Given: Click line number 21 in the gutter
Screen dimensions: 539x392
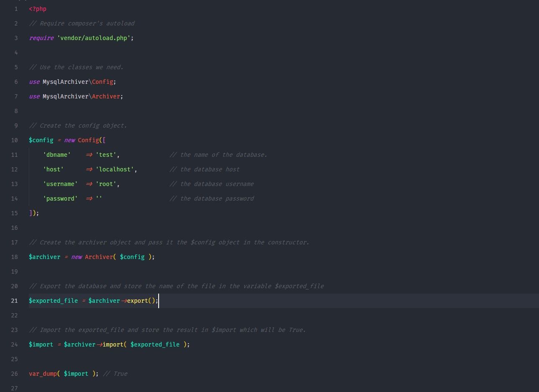Looking at the screenshot, I should click(x=15, y=301).
